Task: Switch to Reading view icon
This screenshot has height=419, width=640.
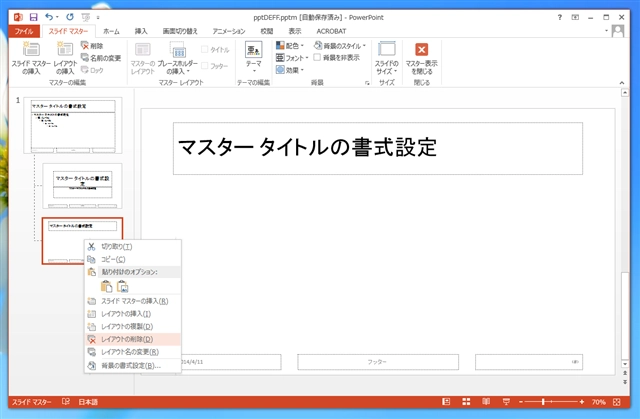Action: pos(486,402)
